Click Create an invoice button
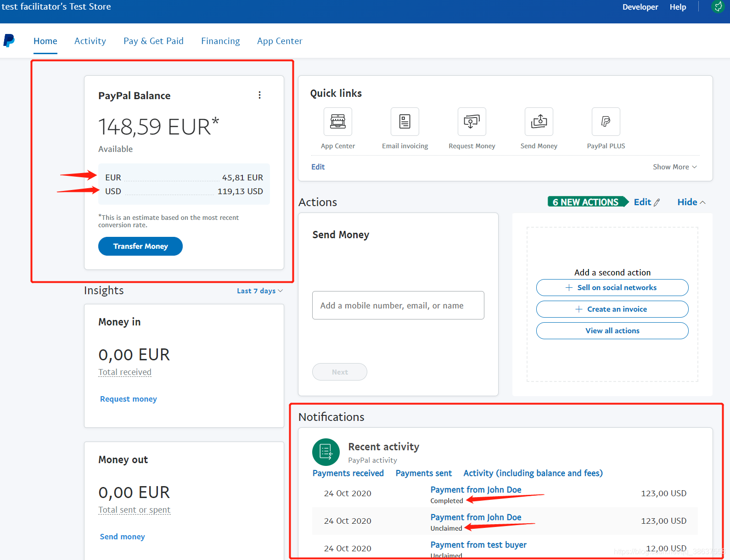 click(x=612, y=309)
